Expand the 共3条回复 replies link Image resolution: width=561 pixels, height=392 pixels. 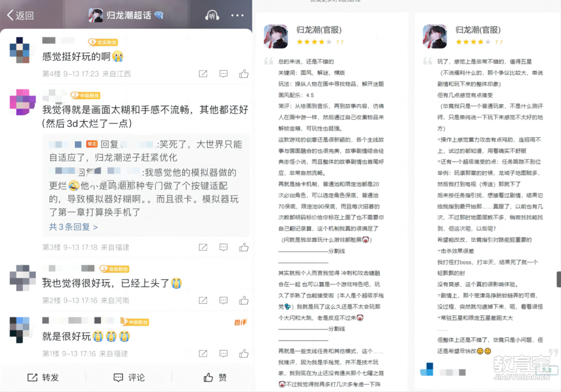(73, 227)
